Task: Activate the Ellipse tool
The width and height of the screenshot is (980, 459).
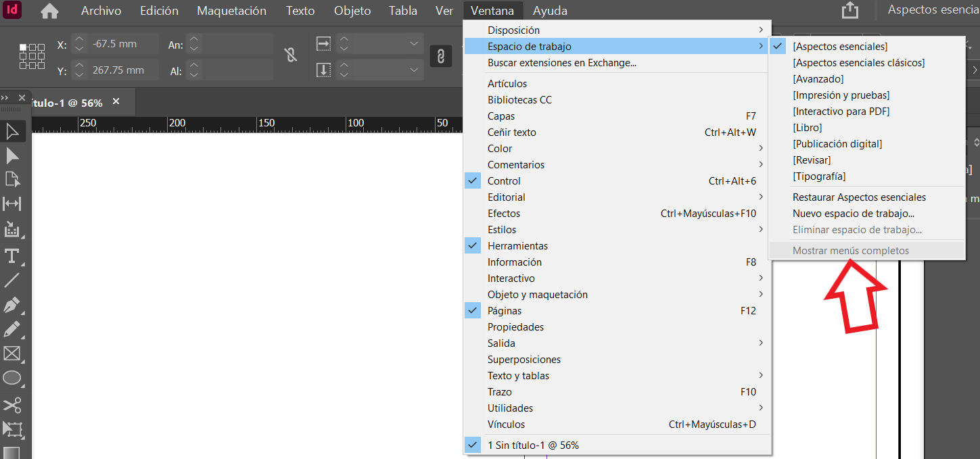Action: tap(13, 378)
